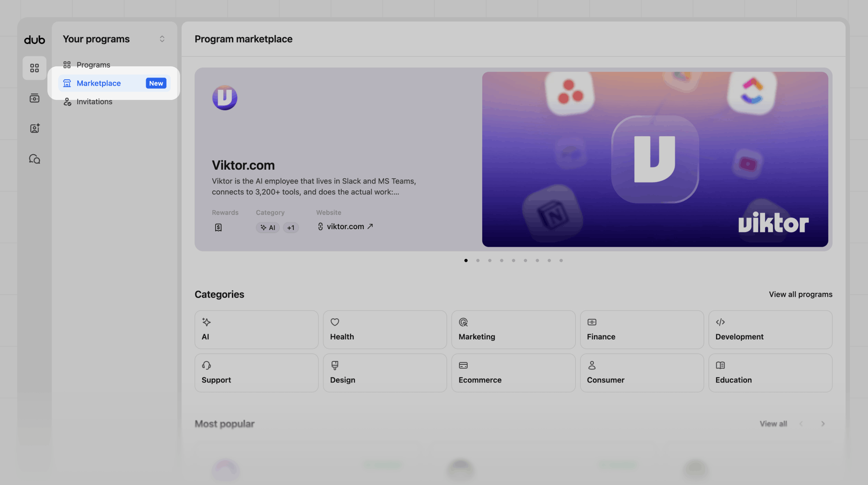Image resolution: width=868 pixels, height=485 pixels.
Task: Click the paint roller icon on Design
Action: pyautogui.click(x=335, y=365)
